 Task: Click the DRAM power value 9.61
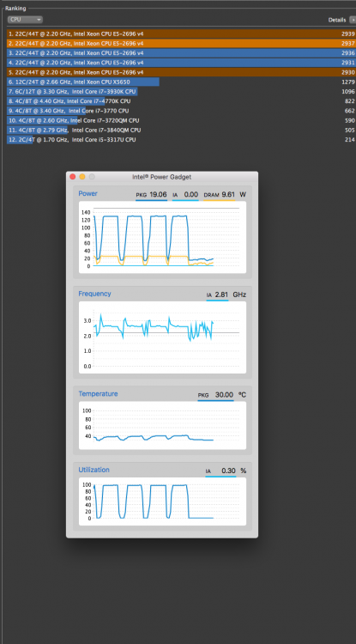228,194
